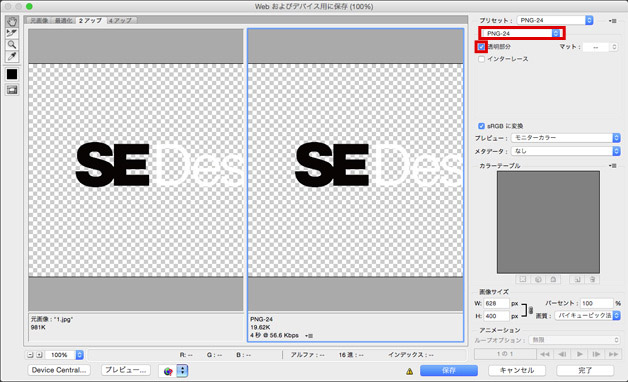
Task: Click the shift to web palette color icon
Action: coord(538,279)
